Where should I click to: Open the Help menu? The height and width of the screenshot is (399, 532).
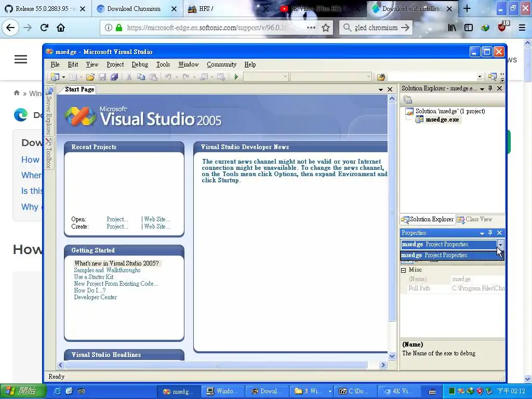250,64
